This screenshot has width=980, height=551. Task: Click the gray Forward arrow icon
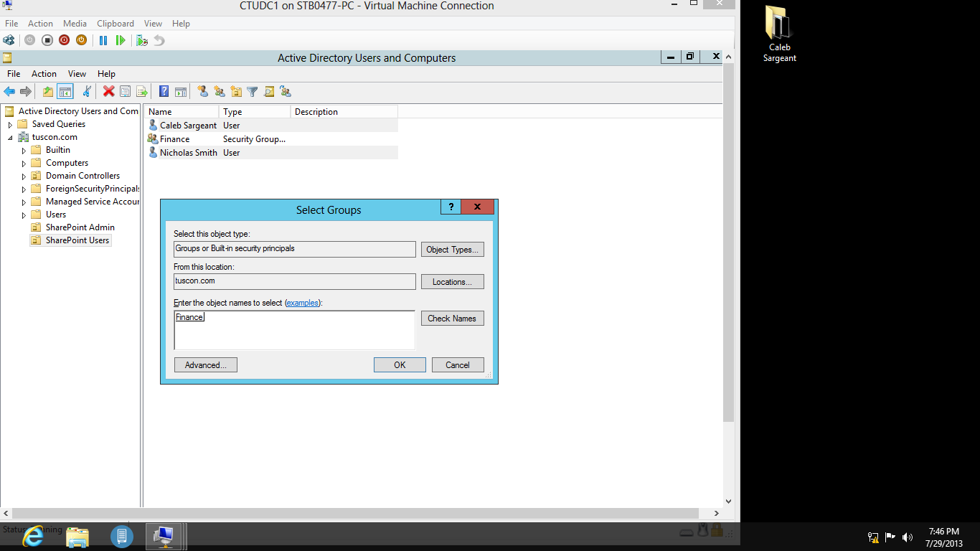[x=26, y=91]
